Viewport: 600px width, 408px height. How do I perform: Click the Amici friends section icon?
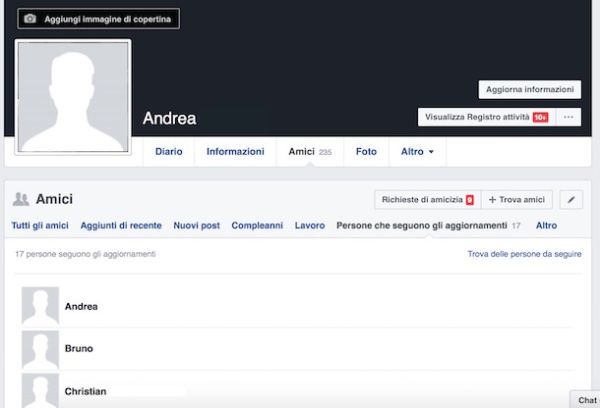pyautogui.click(x=20, y=200)
